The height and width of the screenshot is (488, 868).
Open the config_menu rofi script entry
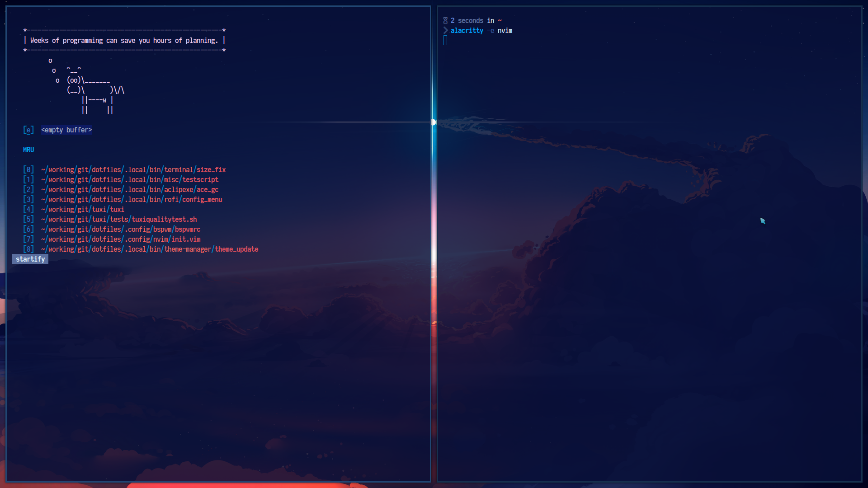(x=132, y=199)
